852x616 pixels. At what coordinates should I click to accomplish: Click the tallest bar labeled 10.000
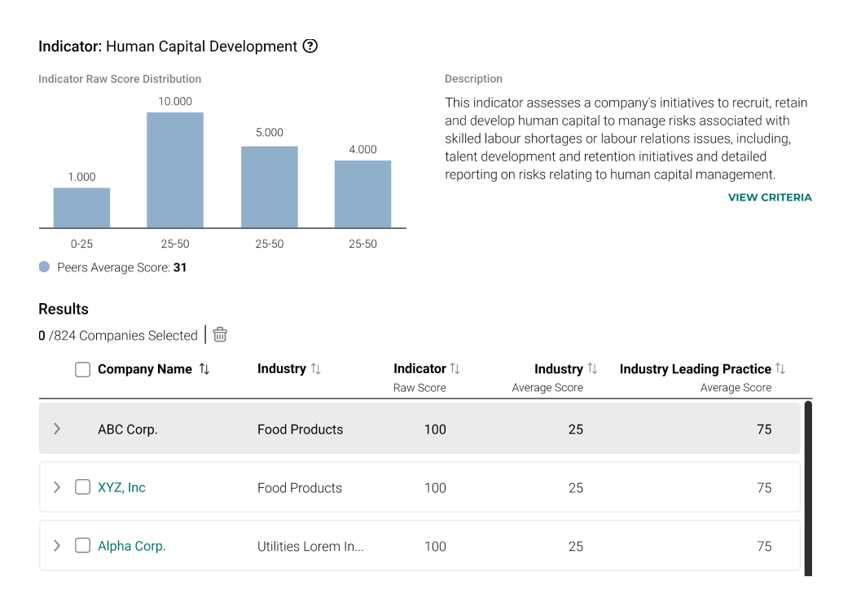[175, 170]
